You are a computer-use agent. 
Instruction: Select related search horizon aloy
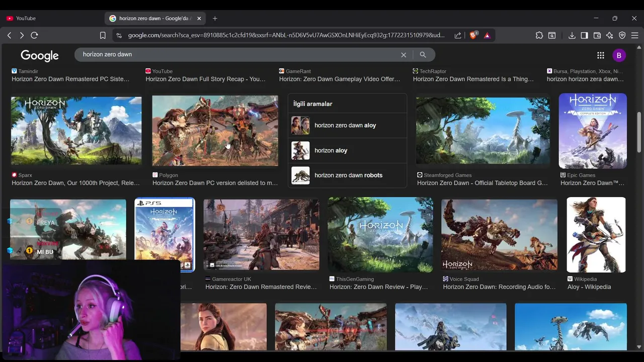coord(347,150)
